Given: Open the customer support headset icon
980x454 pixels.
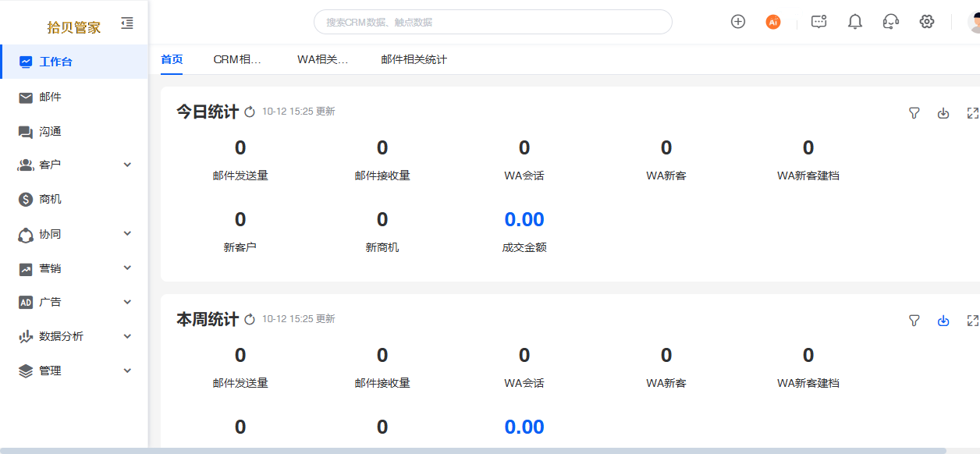Looking at the screenshot, I should point(891,22).
